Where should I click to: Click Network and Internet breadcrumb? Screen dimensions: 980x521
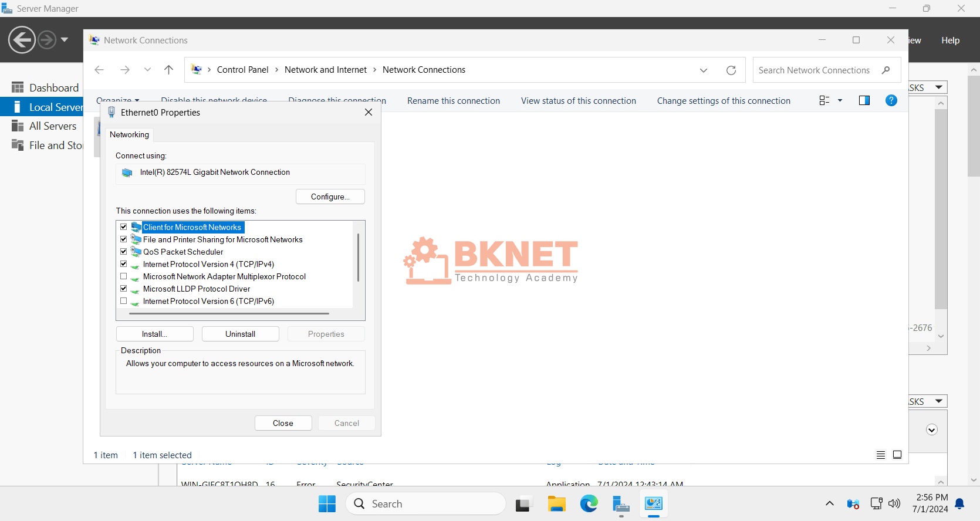pyautogui.click(x=326, y=70)
